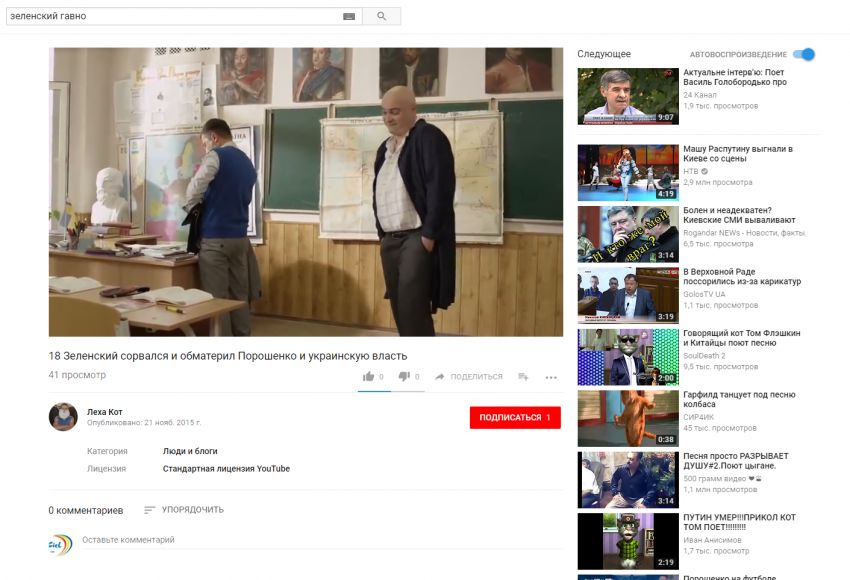The image size is (850, 580).
Task: Click the 0 комментариев comments heading
Action: (x=86, y=510)
